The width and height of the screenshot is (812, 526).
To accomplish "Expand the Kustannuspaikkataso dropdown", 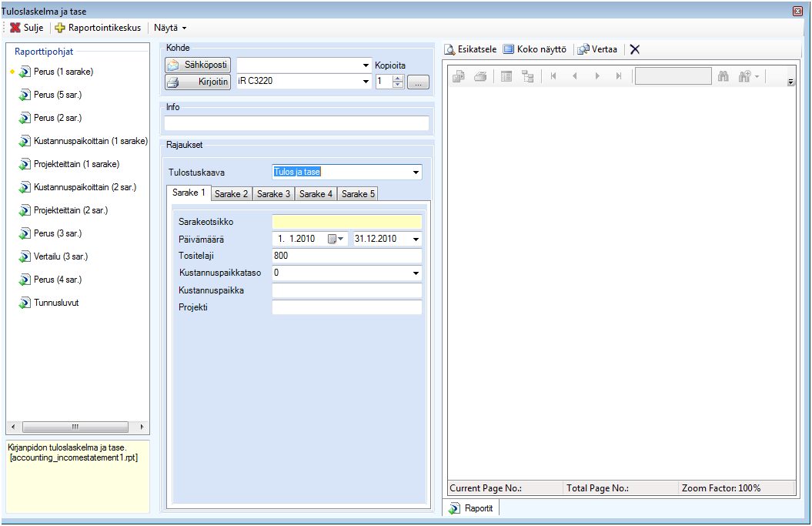I will (x=416, y=273).
